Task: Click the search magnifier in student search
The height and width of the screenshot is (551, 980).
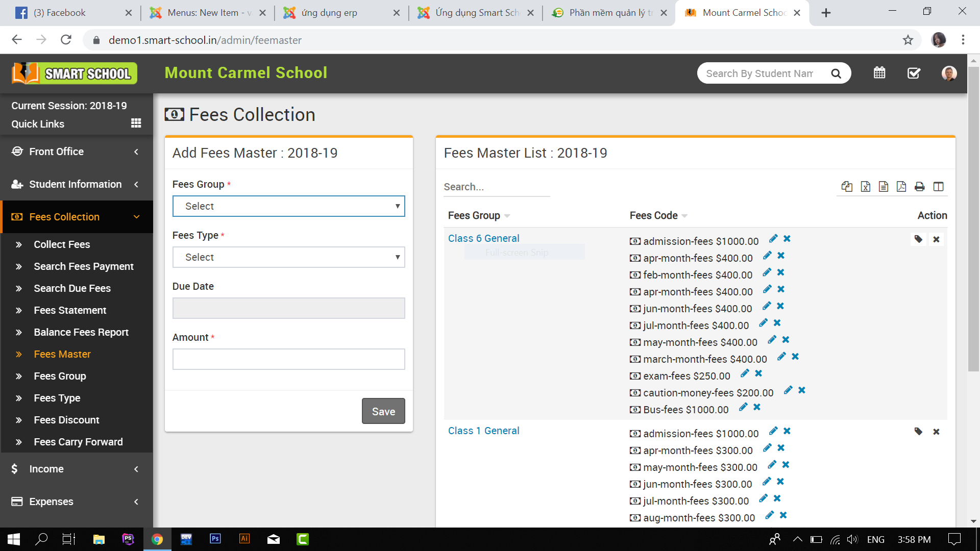Action: (x=836, y=73)
